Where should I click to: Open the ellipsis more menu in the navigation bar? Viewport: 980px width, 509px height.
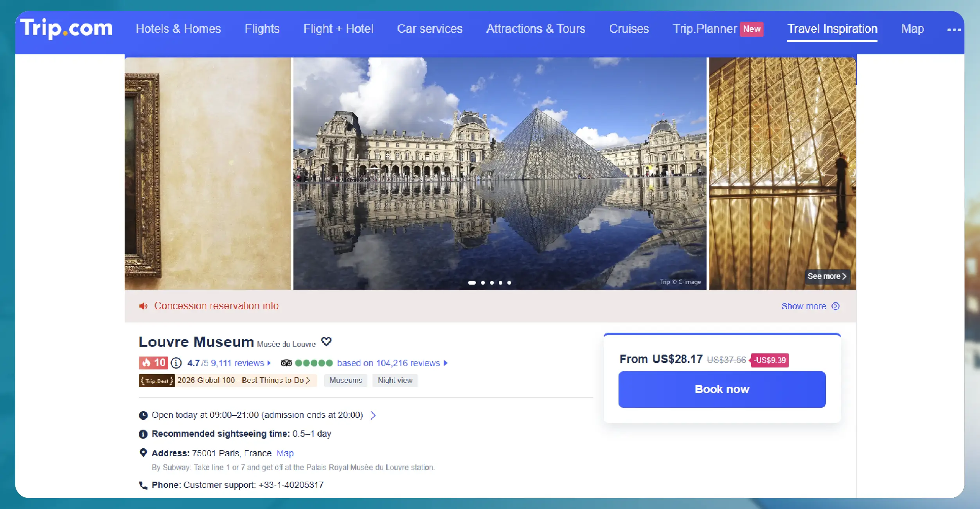click(954, 29)
